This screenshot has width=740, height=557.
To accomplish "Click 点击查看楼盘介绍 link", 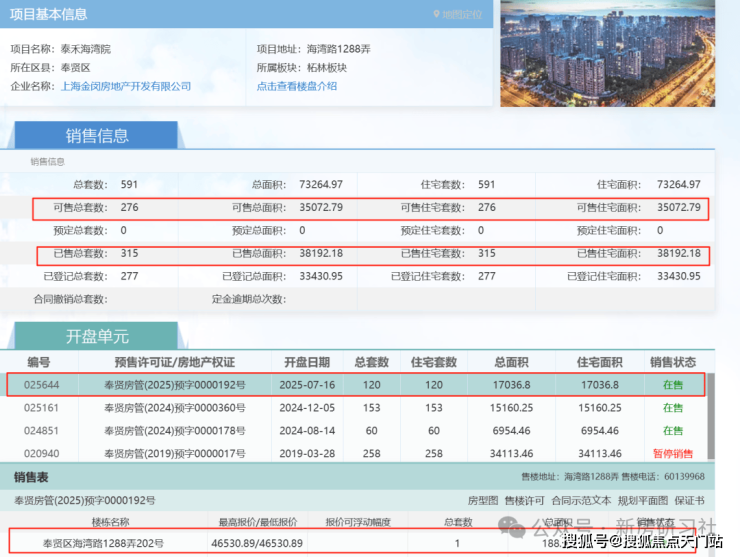I will coord(297,87).
